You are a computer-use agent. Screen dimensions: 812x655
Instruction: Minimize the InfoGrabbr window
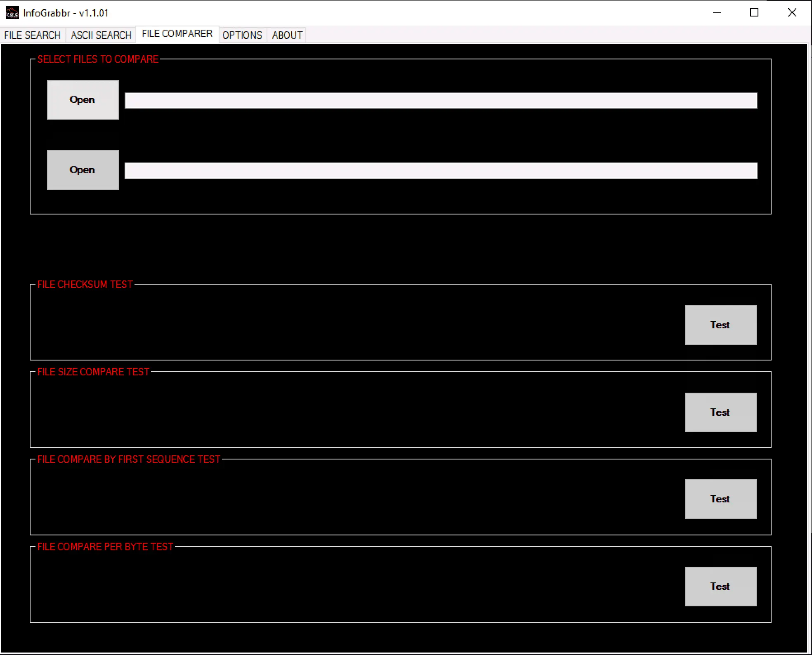(x=717, y=13)
